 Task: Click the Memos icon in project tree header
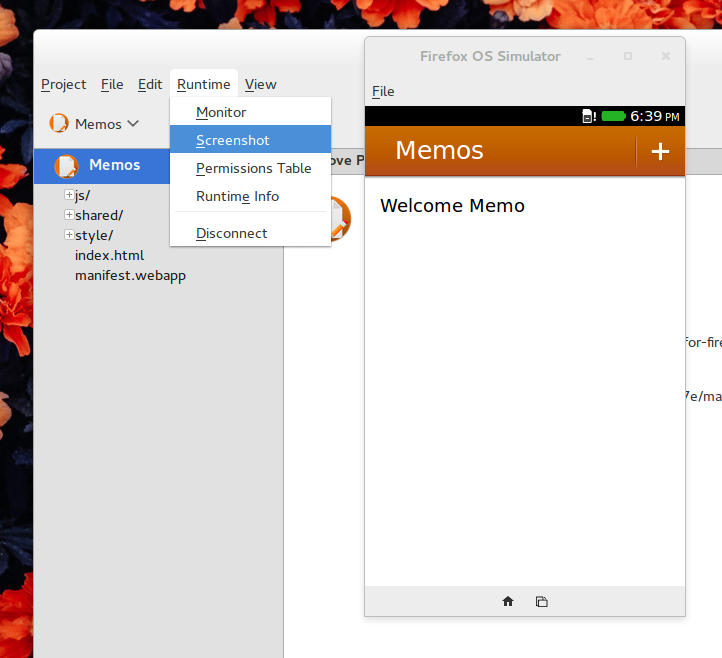click(x=66, y=166)
